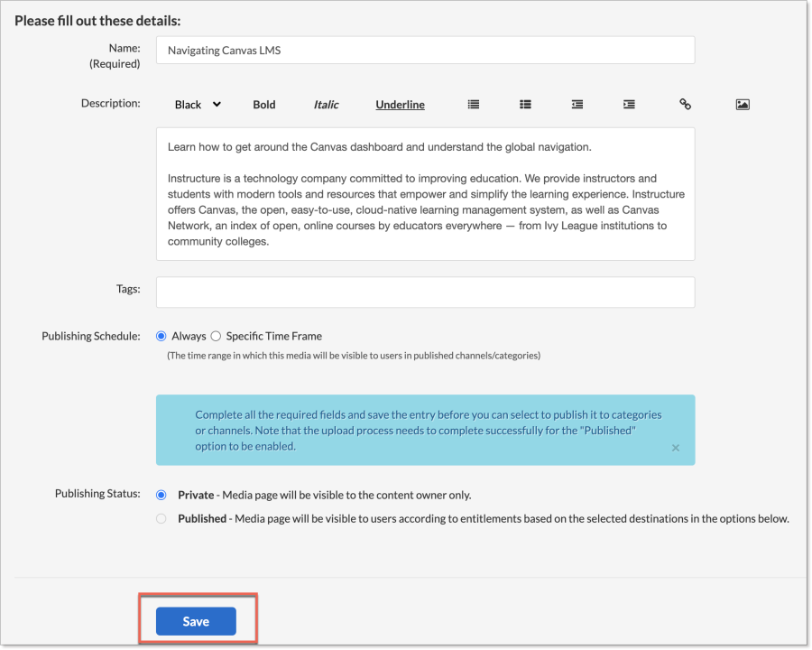Image resolution: width=812 pixels, height=650 pixels.
Task: Click the 'Publishing Status:' label
Action: 97,494
